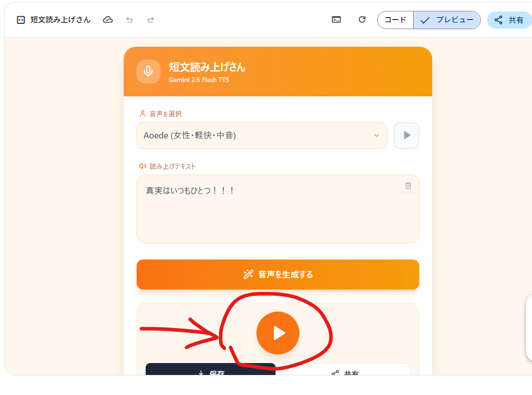Click the app rename icon beside 短文読み上げさん

tap(20, 20)
